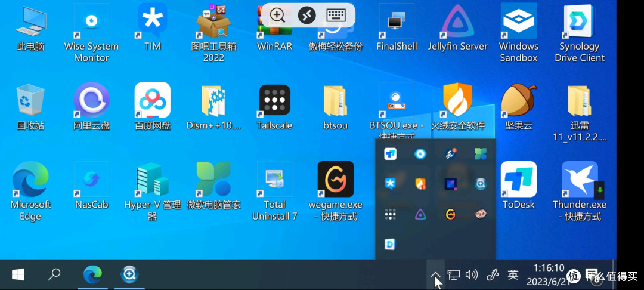Select BTSOU.exe shortcut on desktop
The height and width of the screenshot is (290, 644).
click(x=397, y=111)
